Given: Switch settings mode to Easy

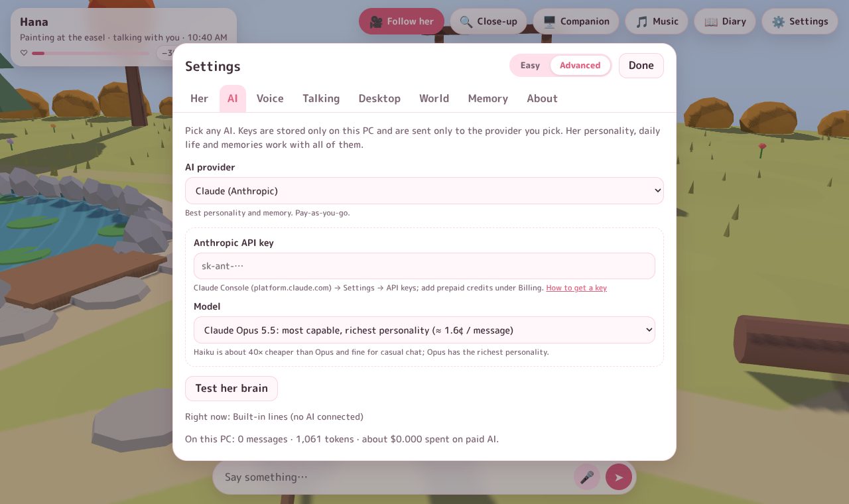Looking at the screenshot, I should [530, 65].
